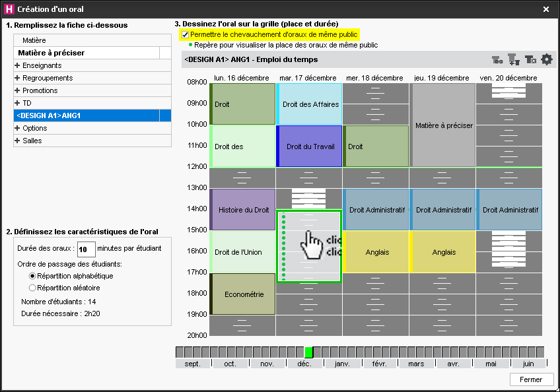Click mer. 18 décembre column header
This screenshot has height=392, width=560.
click(x=374, y=78)
